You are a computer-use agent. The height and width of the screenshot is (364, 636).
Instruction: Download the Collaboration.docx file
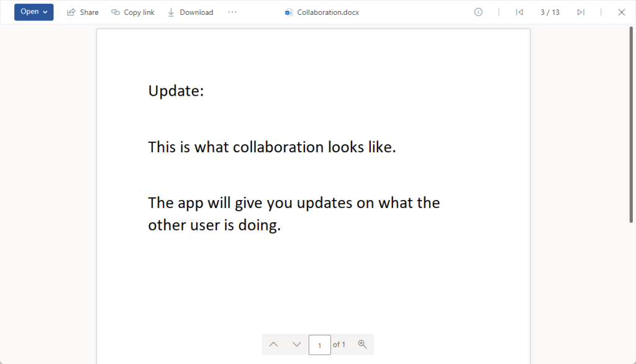coord(190,12)
